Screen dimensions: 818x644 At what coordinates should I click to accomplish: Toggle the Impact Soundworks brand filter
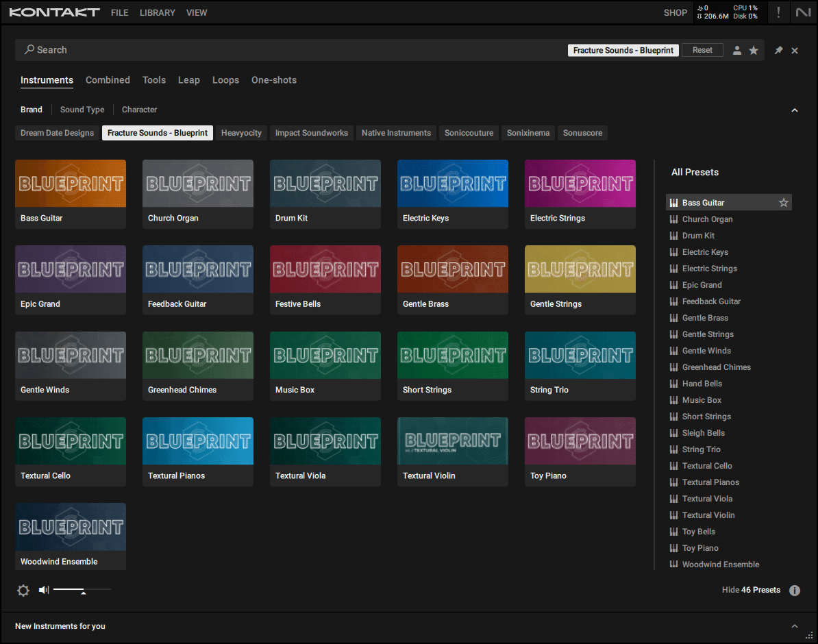pos(312,133)
